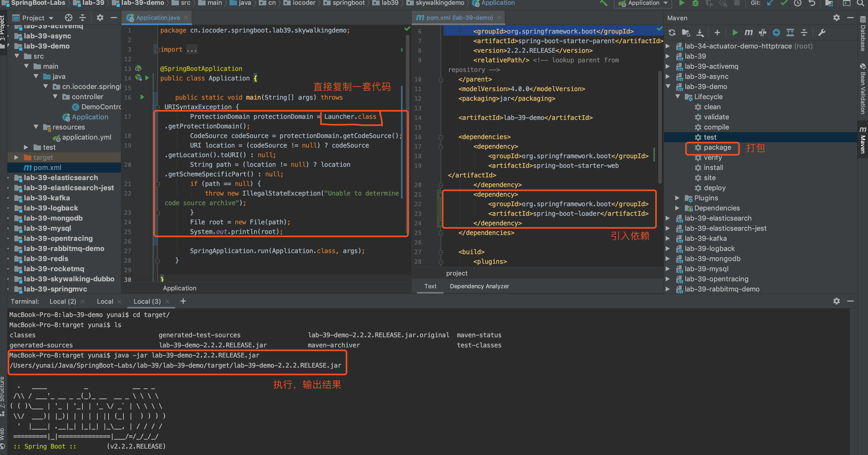Open Project panel gear settings
The image size is (868, 455).
click(x=100, y=18)
